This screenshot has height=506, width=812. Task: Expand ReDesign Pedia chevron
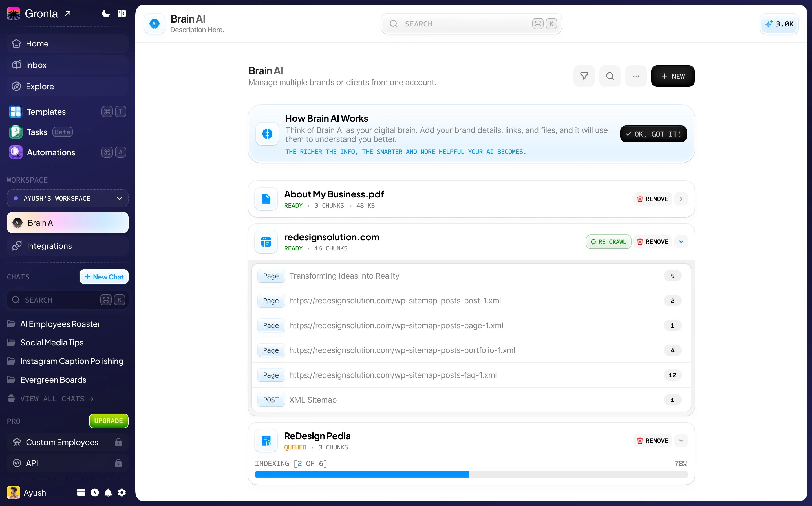[x=681, y=441]
